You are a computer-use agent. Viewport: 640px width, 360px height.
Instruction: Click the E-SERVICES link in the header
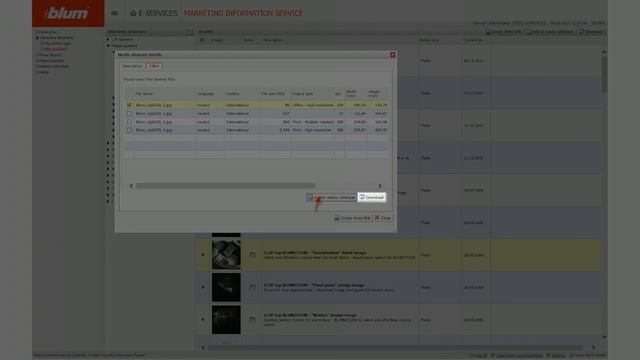coord(158,13)
